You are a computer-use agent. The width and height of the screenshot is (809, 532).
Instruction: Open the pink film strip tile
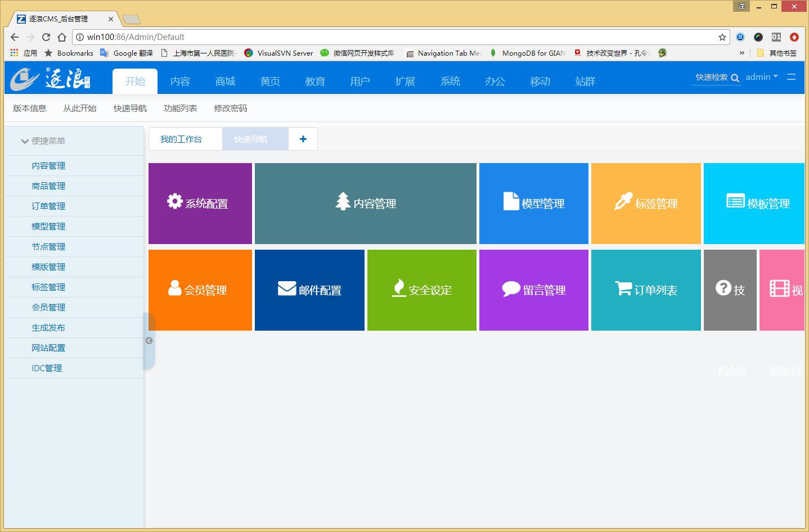(x=782, y=290)
